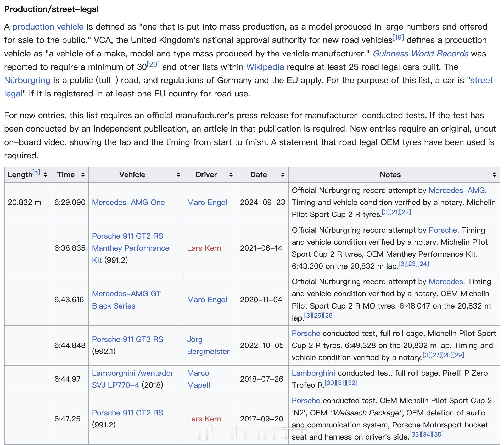The height and width of the screenshot is (445, 504).
Task: Follow the Nürburgring link in paragraph
Action: tap(27, 80)
